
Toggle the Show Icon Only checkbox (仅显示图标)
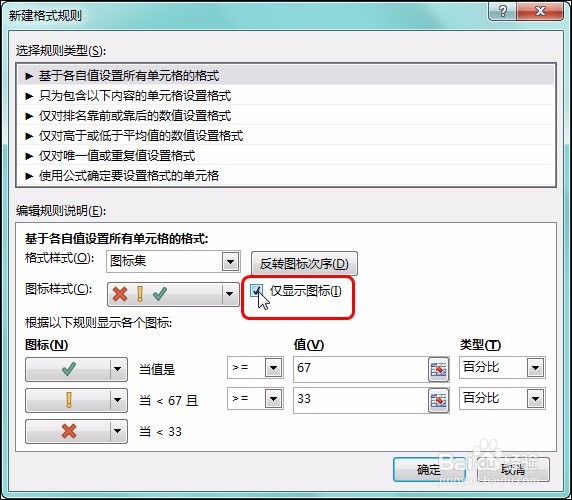(257, 291)
